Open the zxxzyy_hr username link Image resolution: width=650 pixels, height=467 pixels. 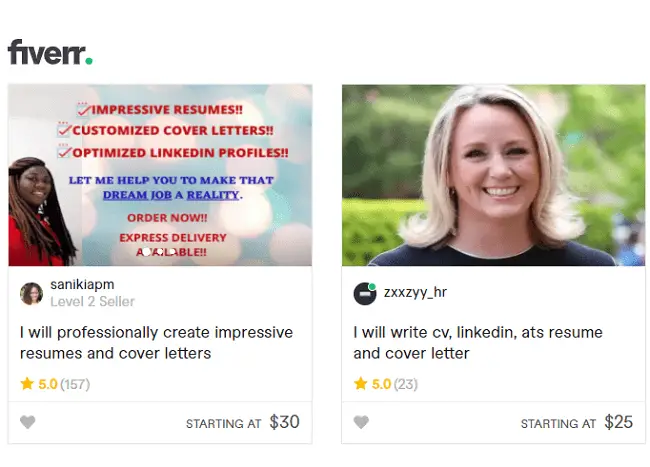tap(415, 292)
